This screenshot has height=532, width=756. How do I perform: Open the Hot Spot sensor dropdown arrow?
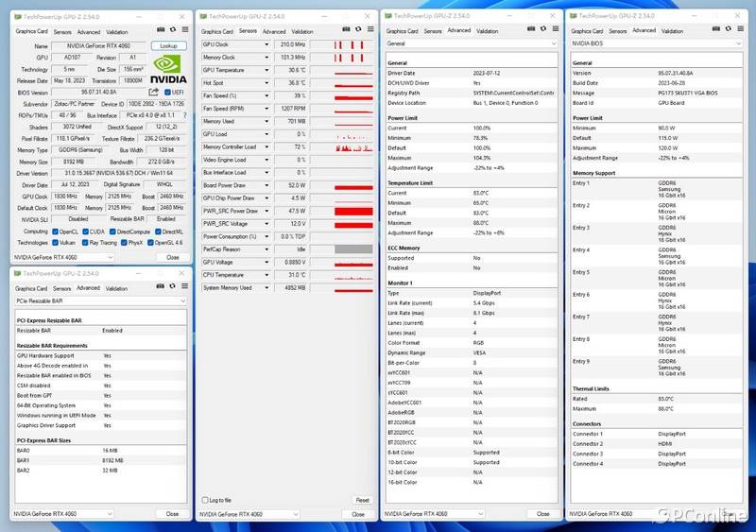click(266, 83)
